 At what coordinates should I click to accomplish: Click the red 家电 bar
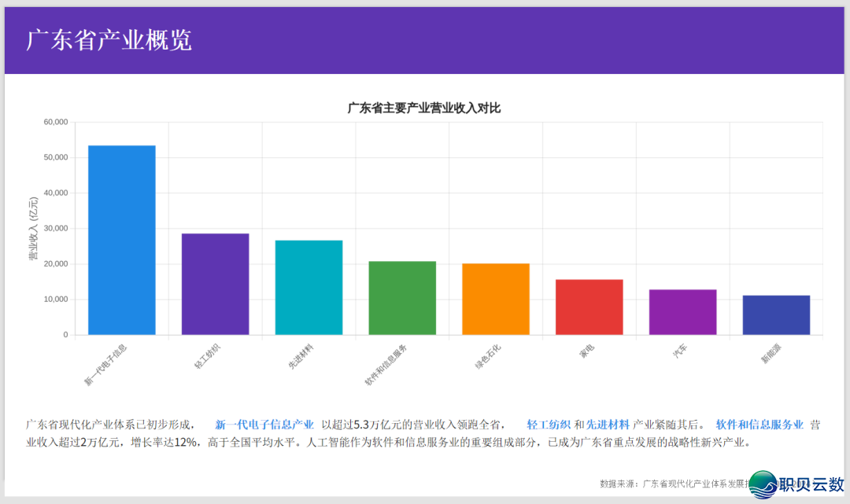pos(589,305)
